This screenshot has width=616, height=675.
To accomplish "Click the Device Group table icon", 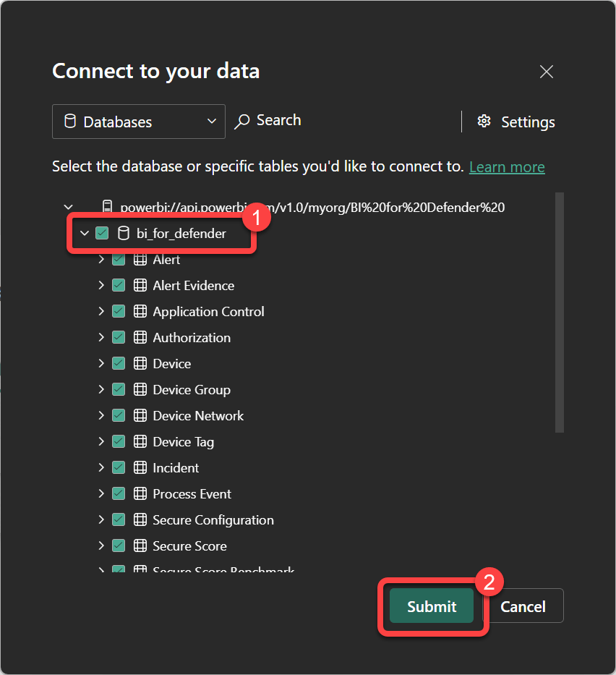I will click(140, 389).
